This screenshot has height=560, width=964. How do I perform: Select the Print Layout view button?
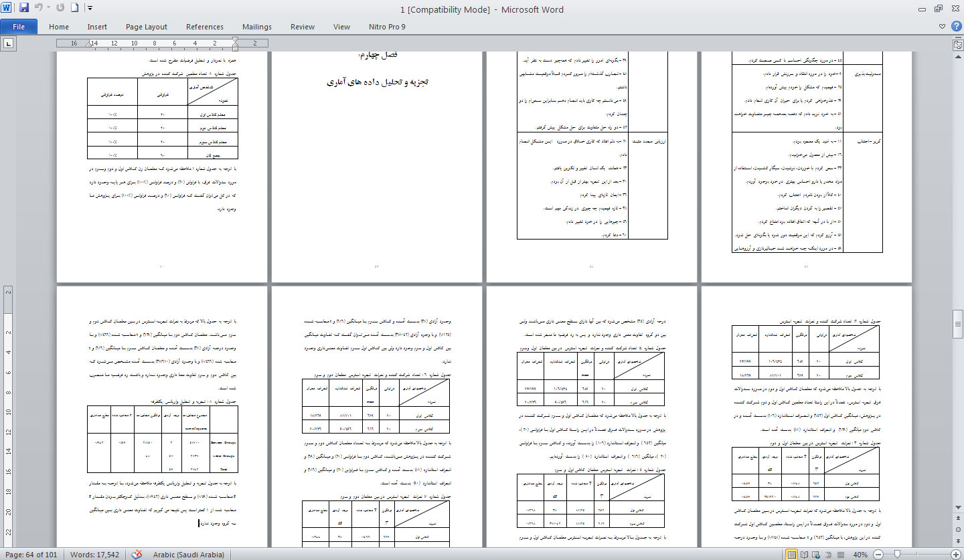(793, 555)
